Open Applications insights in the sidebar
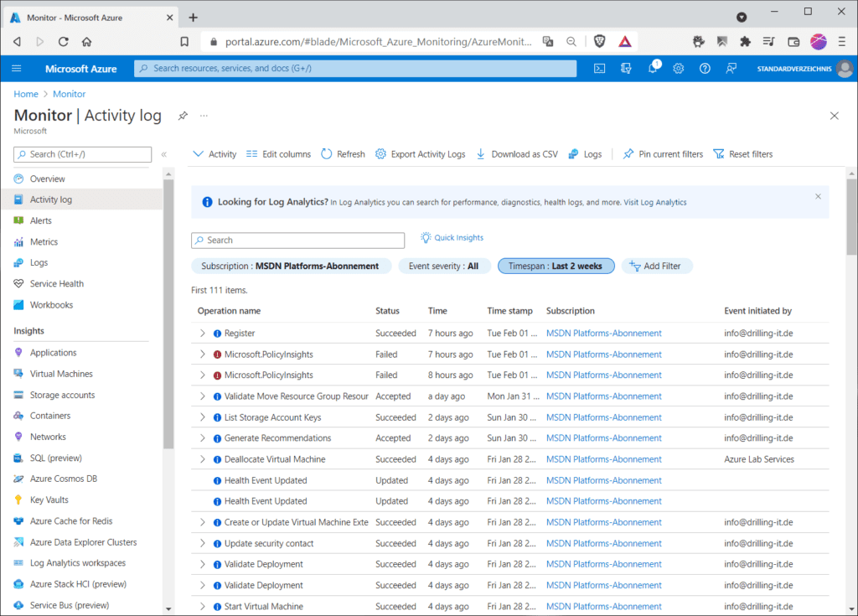This screenshot has width=858, height=616. click(x=53, y=353)
